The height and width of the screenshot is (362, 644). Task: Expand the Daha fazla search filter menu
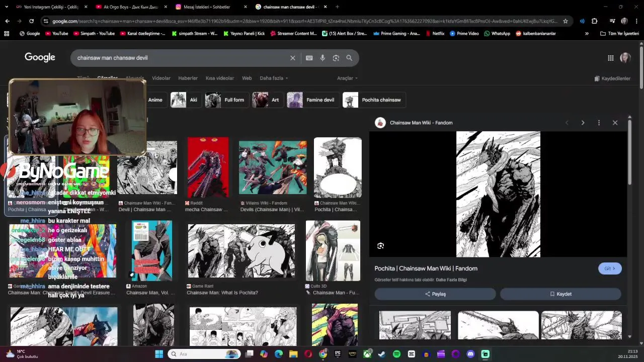pos(274,78)
